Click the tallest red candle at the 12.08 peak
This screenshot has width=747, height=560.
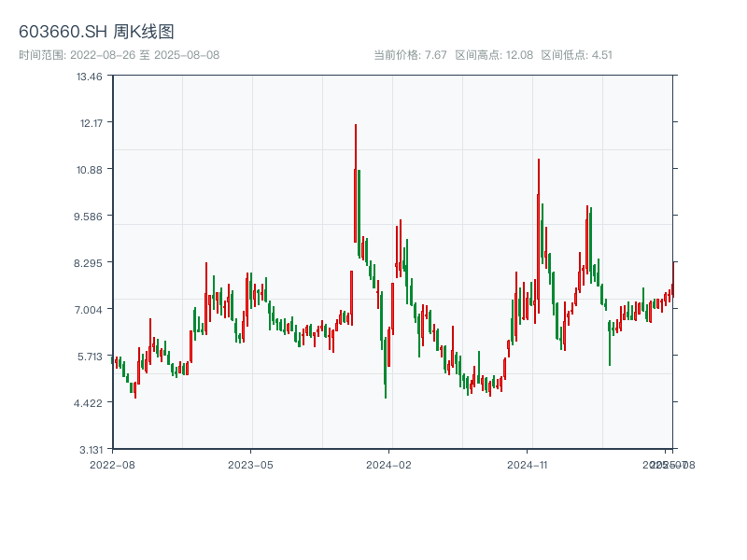(356, 183)
